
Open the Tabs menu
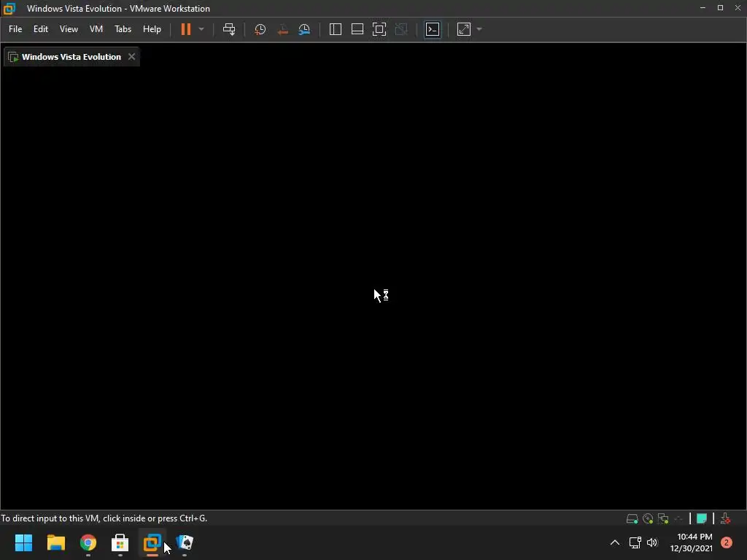click(123, 29)
